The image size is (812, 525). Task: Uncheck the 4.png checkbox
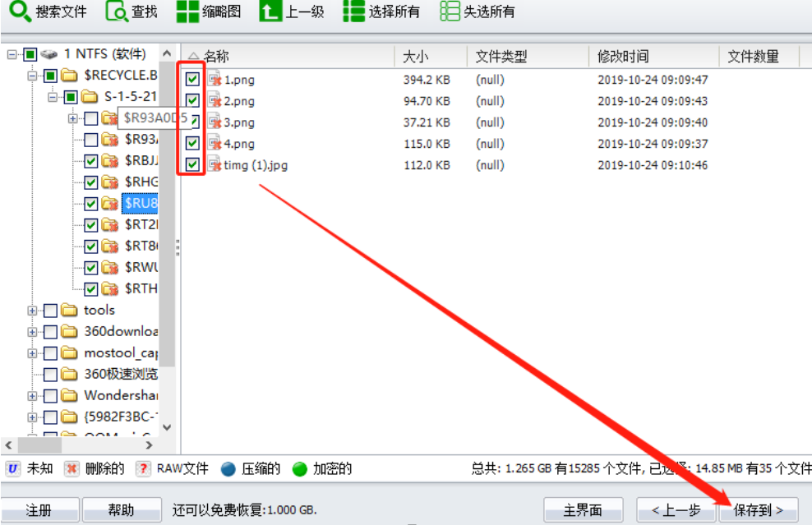tap(192, 143)
